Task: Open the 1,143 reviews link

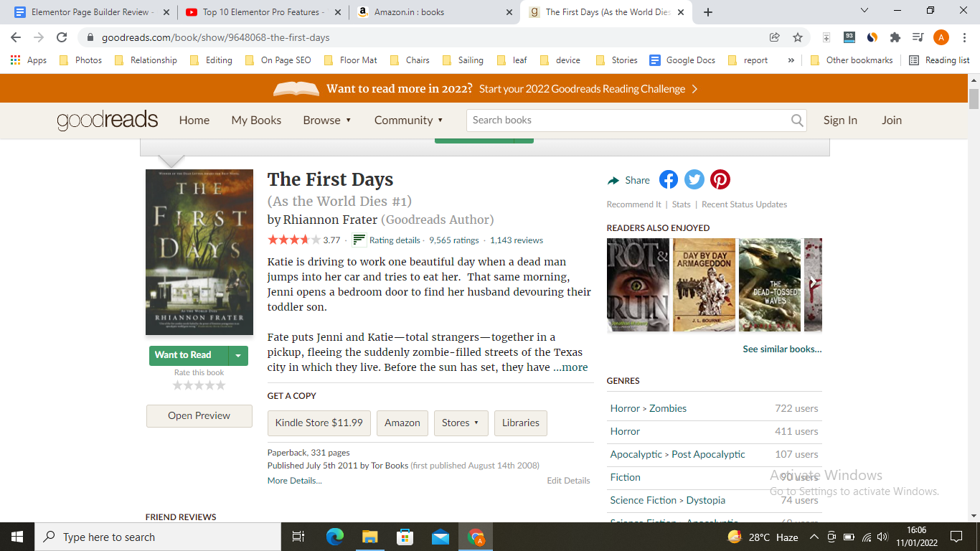Action: click(517, 240)
